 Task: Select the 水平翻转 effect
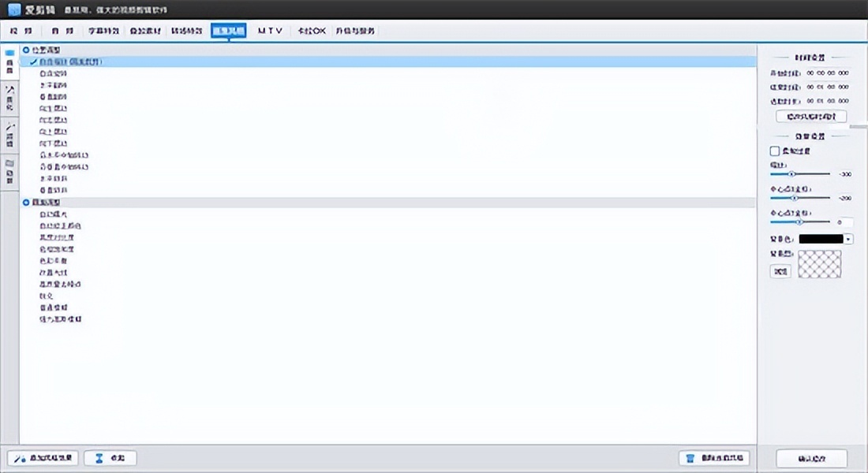tap(53, 85)
